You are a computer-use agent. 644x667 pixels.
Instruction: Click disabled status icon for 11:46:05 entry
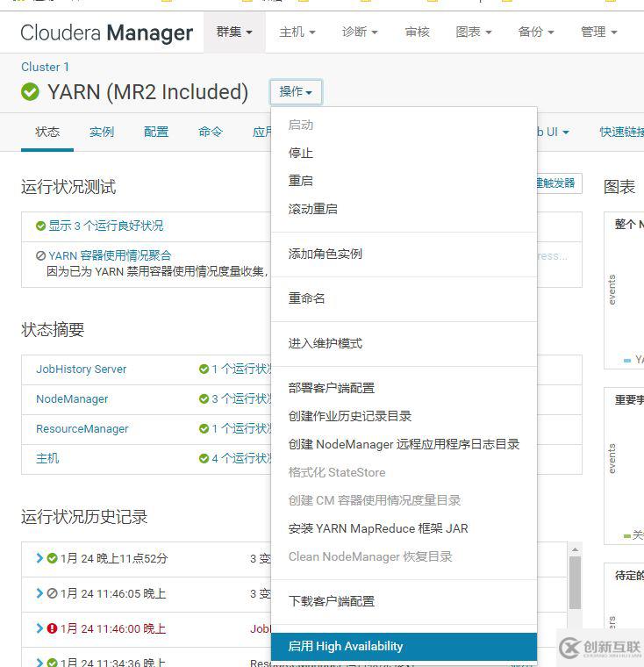pyautogui.click(x=52, y=593)
